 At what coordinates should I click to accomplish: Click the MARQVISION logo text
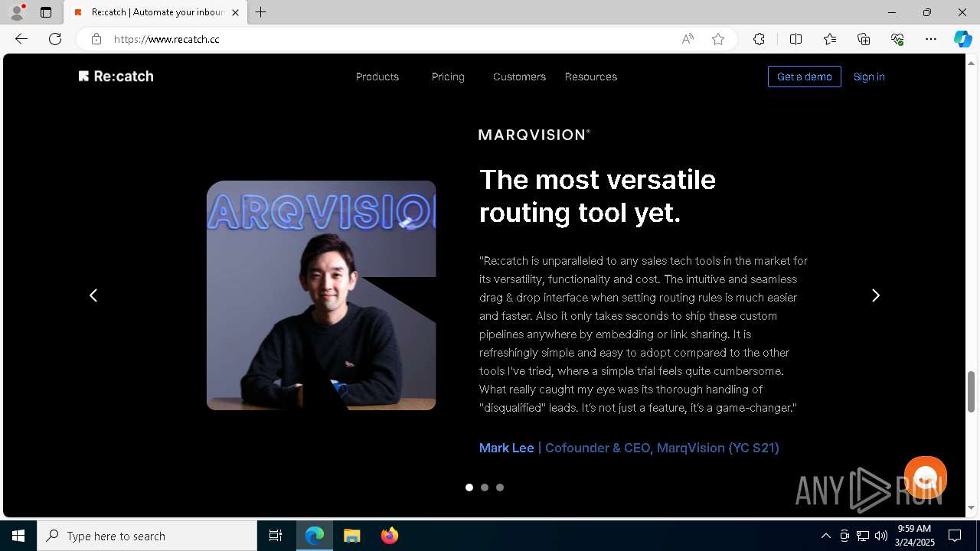[x=534, y=135]
